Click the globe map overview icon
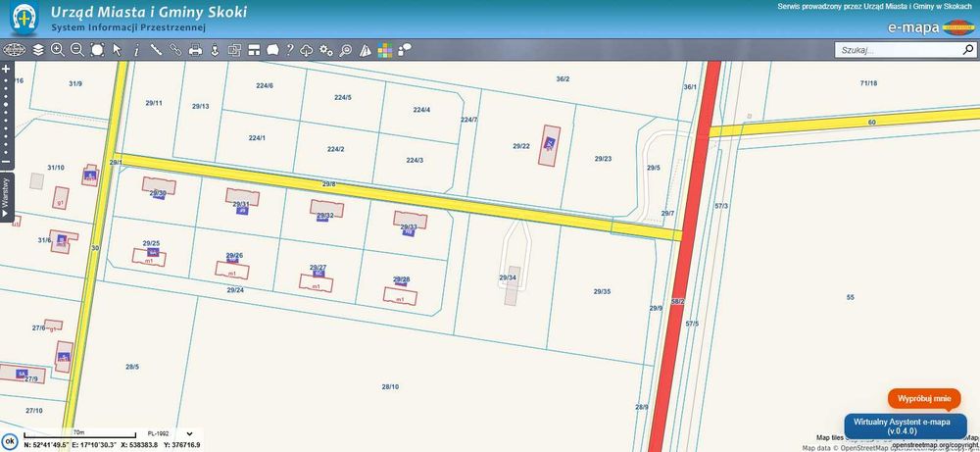980x452 pixels. pos(14,50)
